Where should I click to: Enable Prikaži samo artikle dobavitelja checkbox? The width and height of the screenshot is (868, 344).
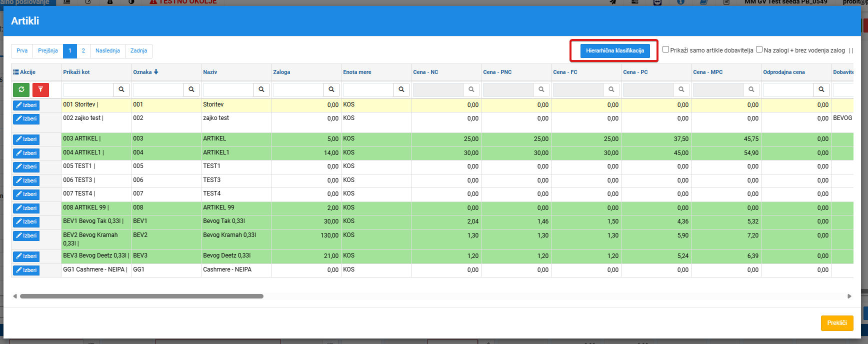coord(665,49)
